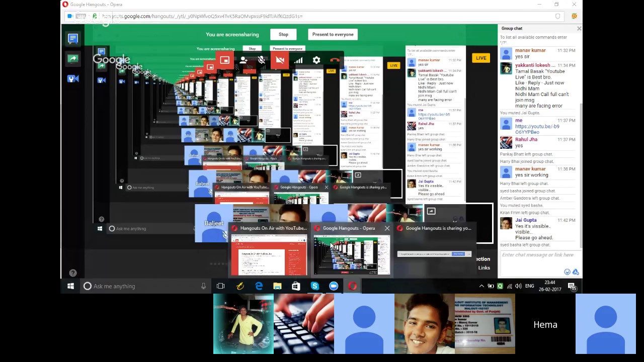Open the blue video camera taskbar app
644x362 pixels.
[x=334, y=286]
